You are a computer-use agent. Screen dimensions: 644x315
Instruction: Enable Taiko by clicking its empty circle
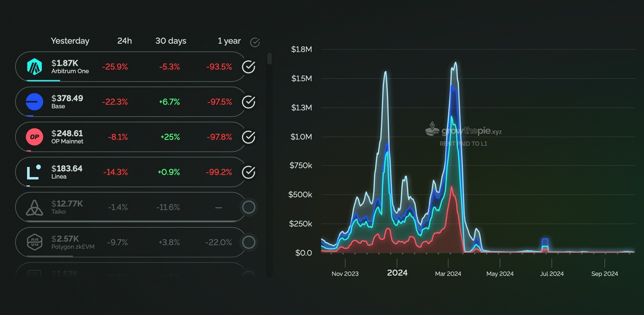point(249,207)
